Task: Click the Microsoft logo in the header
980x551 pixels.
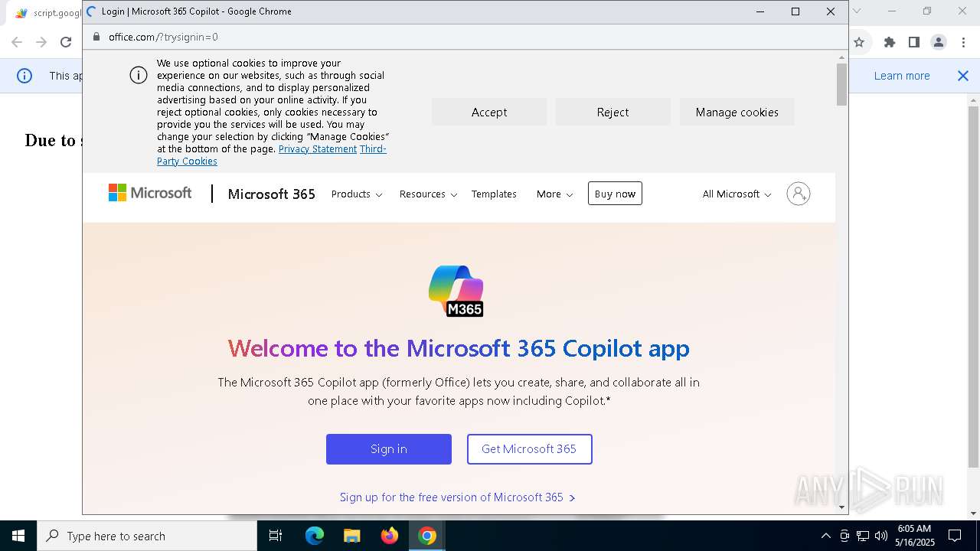Action: point(150,193)
